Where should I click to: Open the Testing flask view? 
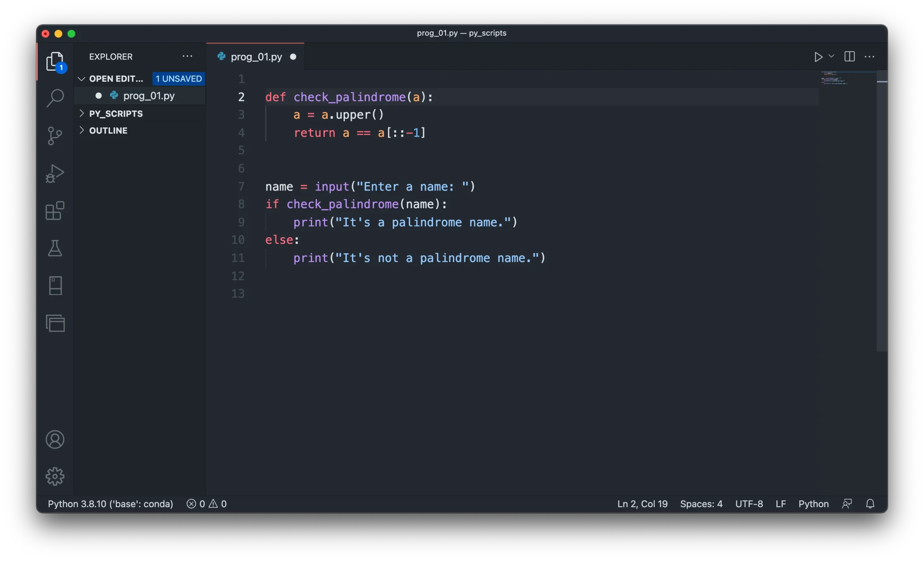tap(55, 248)
